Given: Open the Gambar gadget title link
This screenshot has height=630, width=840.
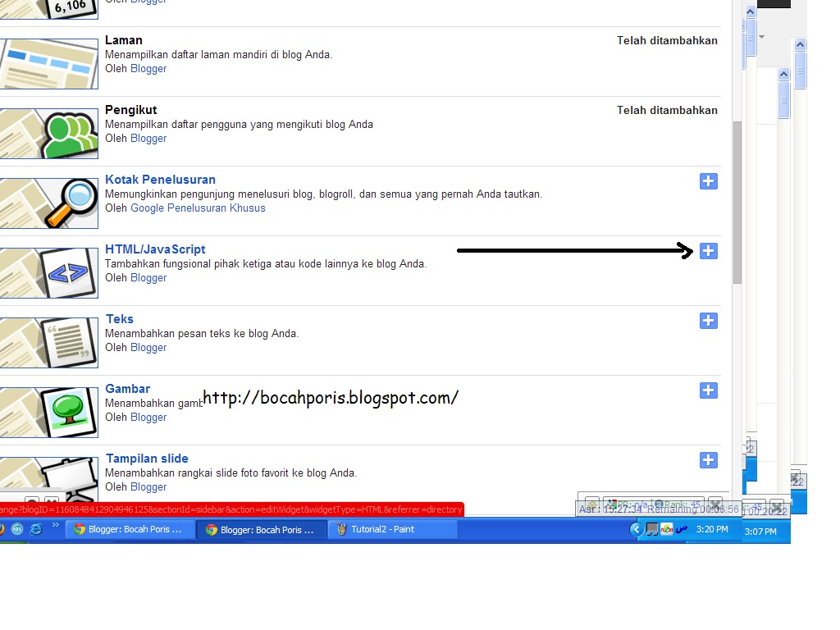Looking at the screenshot, I should [x=127, y=388].
